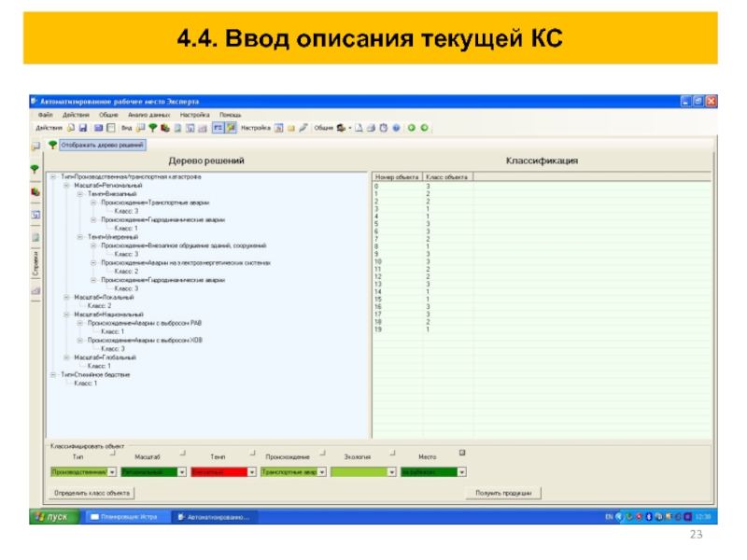
Task: Click the Windows Пуск start button
Action: coord(52,516)
